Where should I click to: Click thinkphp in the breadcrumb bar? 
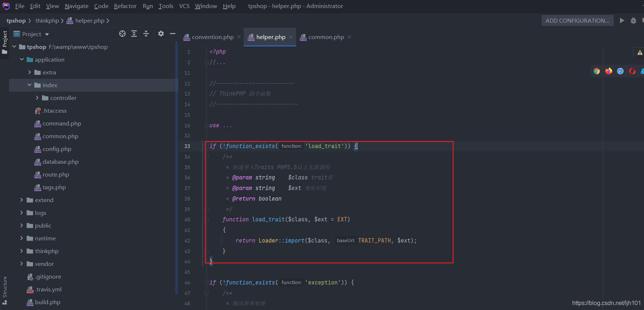[47, 20]
